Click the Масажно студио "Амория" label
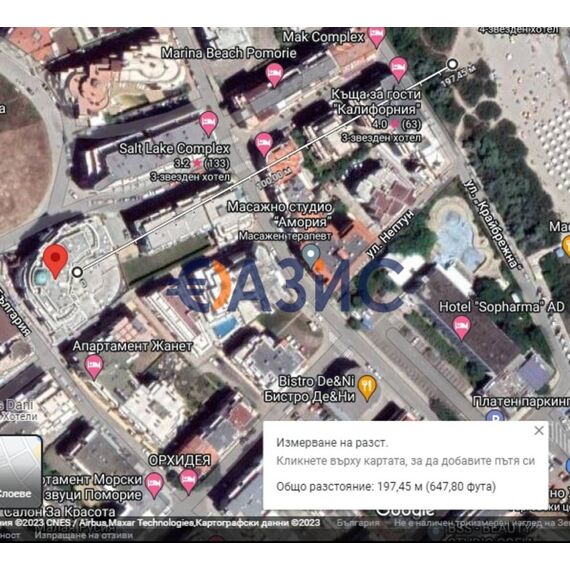The image size is (570, 570). tap(280, 214)
